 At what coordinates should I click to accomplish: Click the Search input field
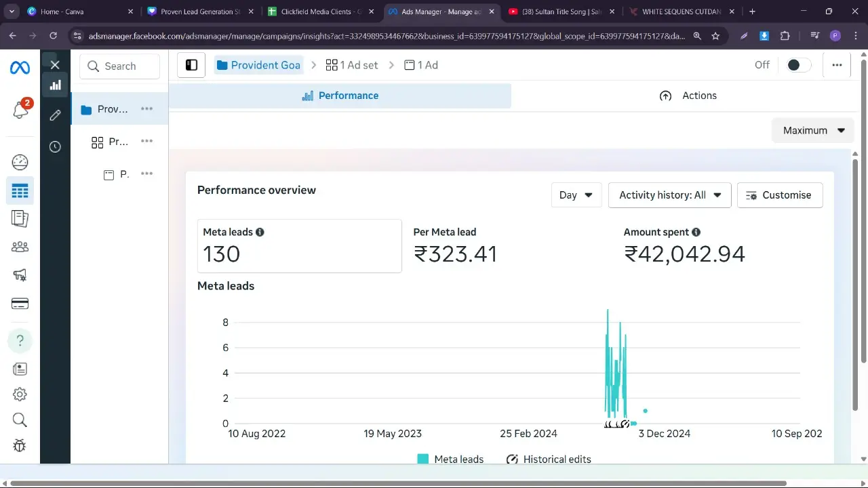coord(120,66)
